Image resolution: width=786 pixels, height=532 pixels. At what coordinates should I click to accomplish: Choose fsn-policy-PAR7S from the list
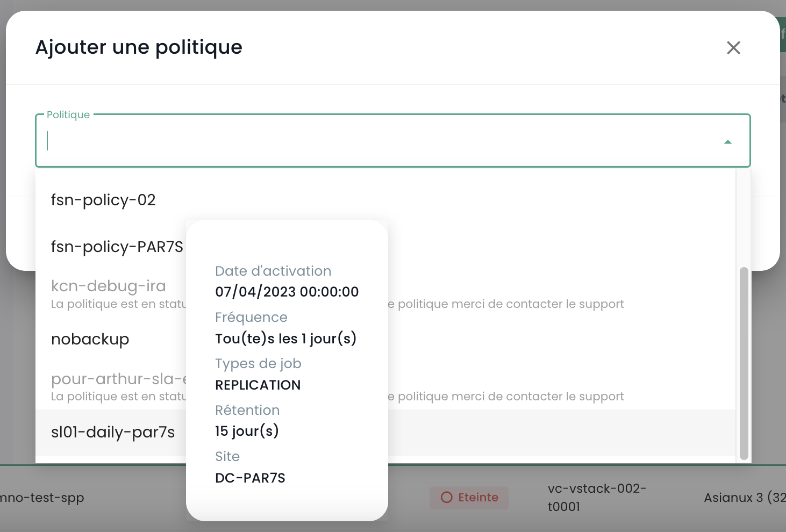click(117, 247)
